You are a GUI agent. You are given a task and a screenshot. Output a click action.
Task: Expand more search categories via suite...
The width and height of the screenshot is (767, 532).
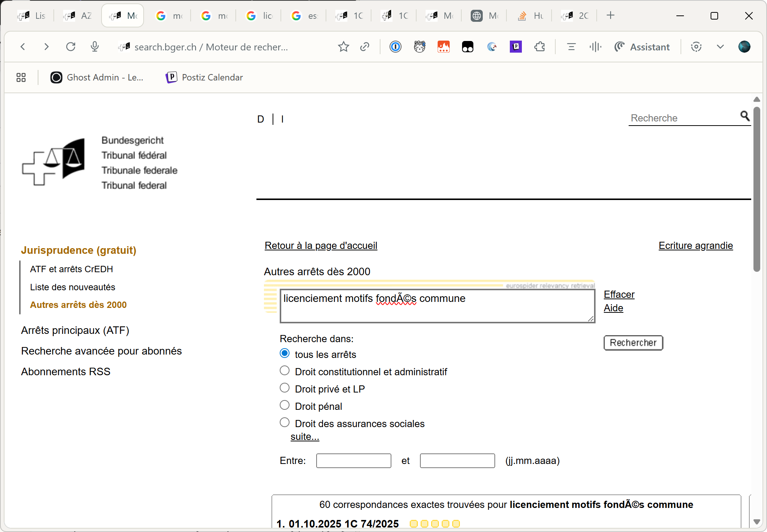point(305,437)
